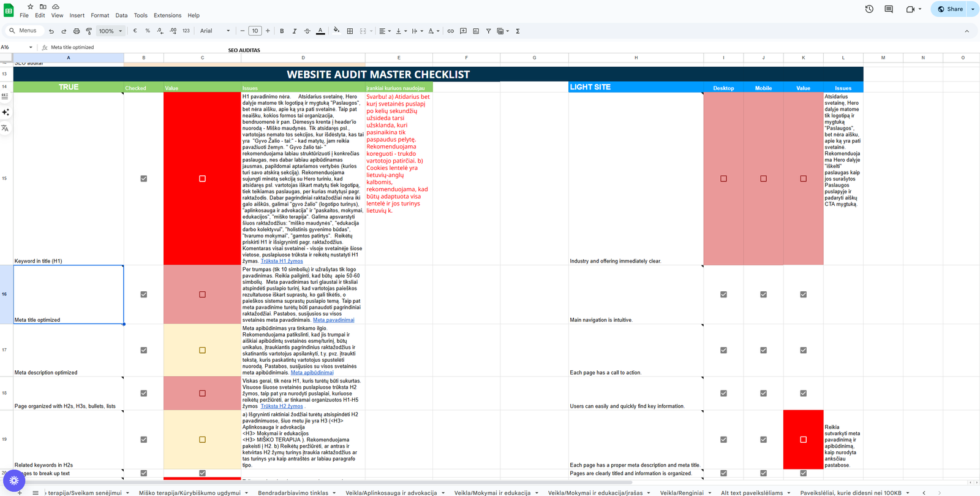Click the Meta apibūdinimai link
This screenshot has width=980, height=496.
point(312,373)
